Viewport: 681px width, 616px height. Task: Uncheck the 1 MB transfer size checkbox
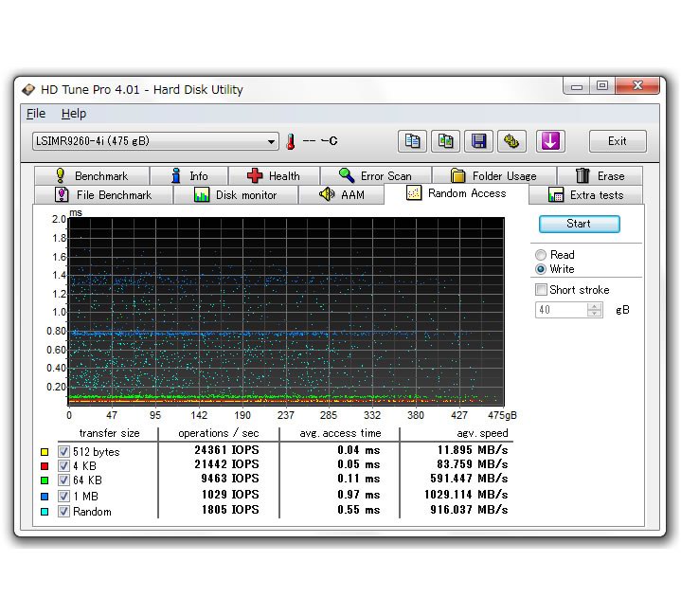[x=64, y=496]
